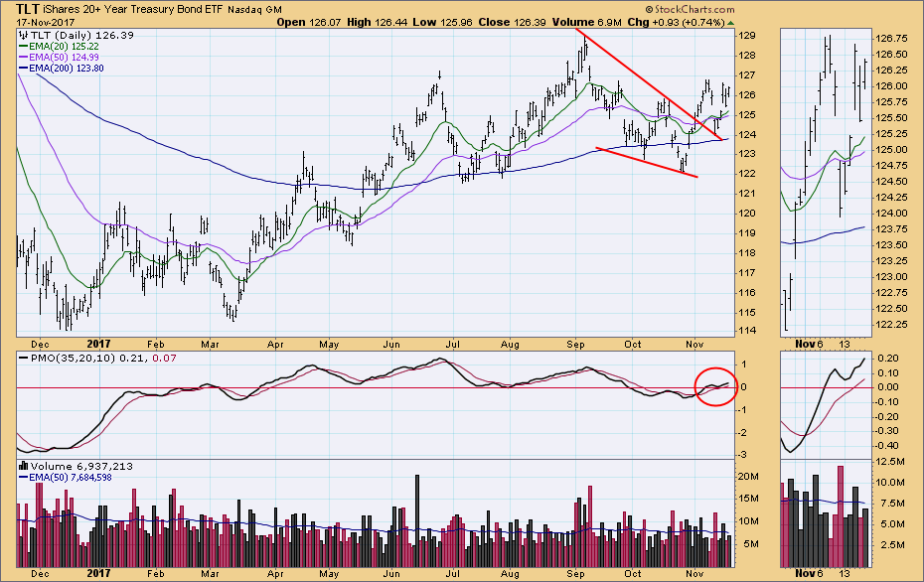Click the Chg +0.93 (+0.74%) value
The width and height of the screenshot is (924, 582).
tap(676, 23)
